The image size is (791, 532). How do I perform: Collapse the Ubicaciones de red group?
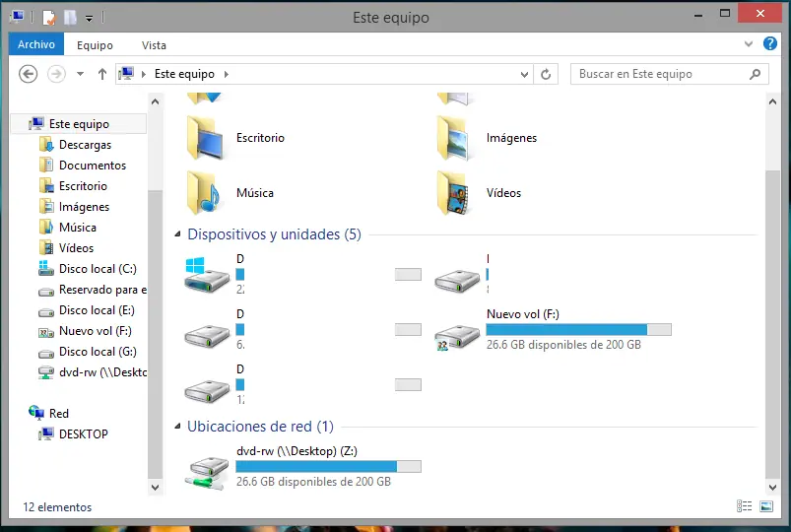click(177, 427)
